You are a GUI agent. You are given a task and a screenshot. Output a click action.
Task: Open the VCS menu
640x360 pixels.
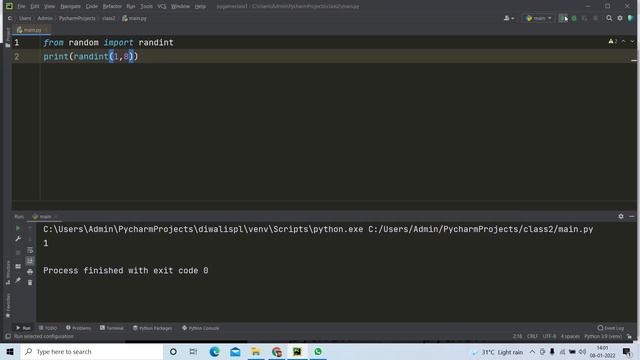pos(162,7)
